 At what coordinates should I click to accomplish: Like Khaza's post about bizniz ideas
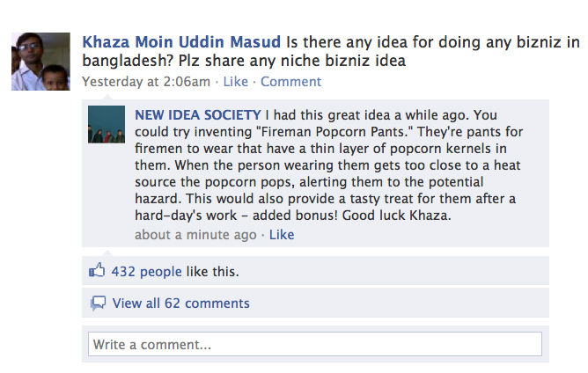click(235, 82)
